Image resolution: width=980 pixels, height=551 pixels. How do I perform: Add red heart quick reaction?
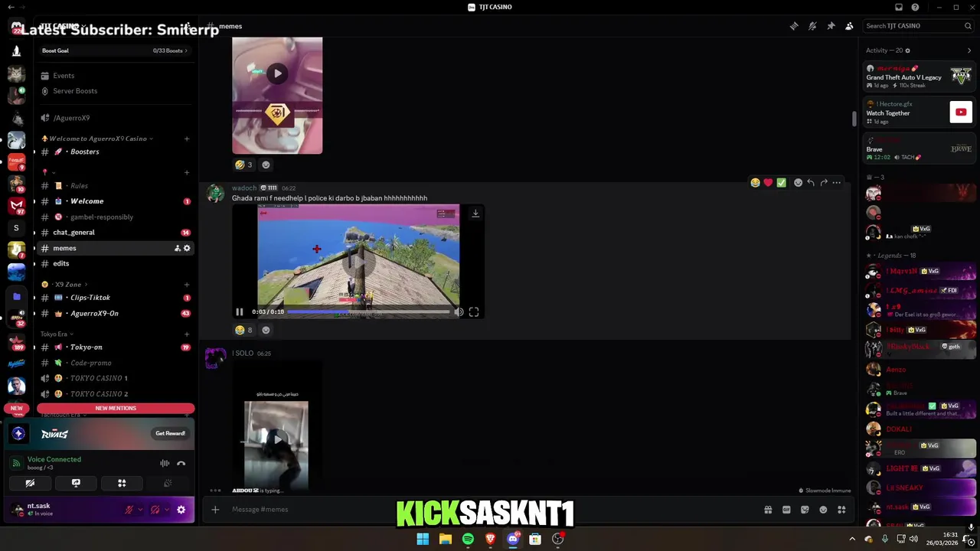point(768,182)
